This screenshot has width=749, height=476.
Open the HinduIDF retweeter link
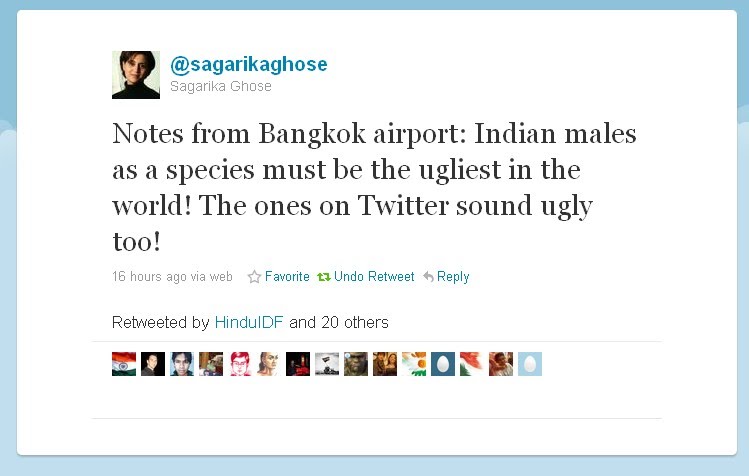[249, 323]
